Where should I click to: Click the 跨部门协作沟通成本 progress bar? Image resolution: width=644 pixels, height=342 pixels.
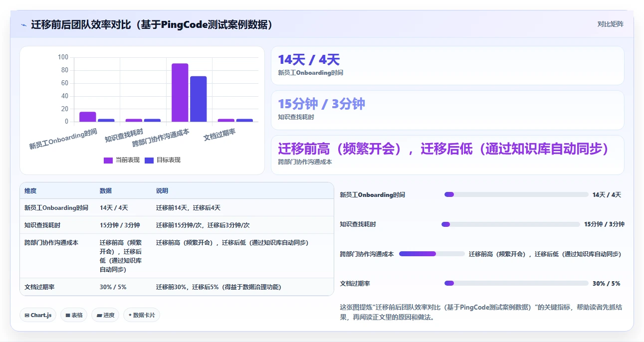click(432, 254)
